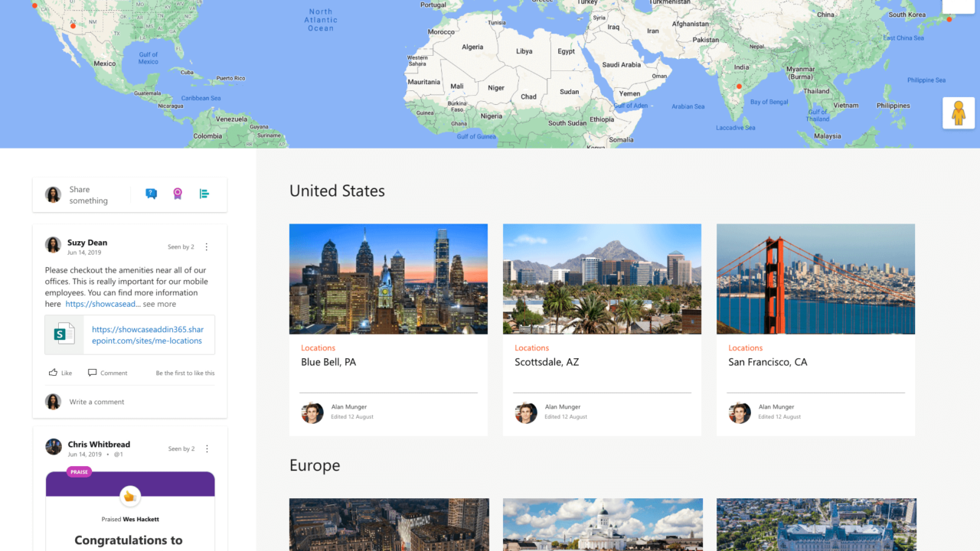This screenshot has height=551, width=980.
Task: Click the question post icon in share box
Action: tap(151, 194)
